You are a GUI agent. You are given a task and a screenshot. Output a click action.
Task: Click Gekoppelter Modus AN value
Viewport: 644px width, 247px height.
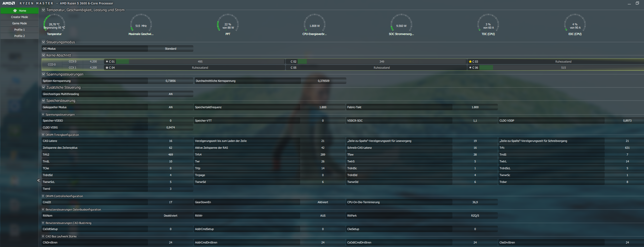[171, 107]
